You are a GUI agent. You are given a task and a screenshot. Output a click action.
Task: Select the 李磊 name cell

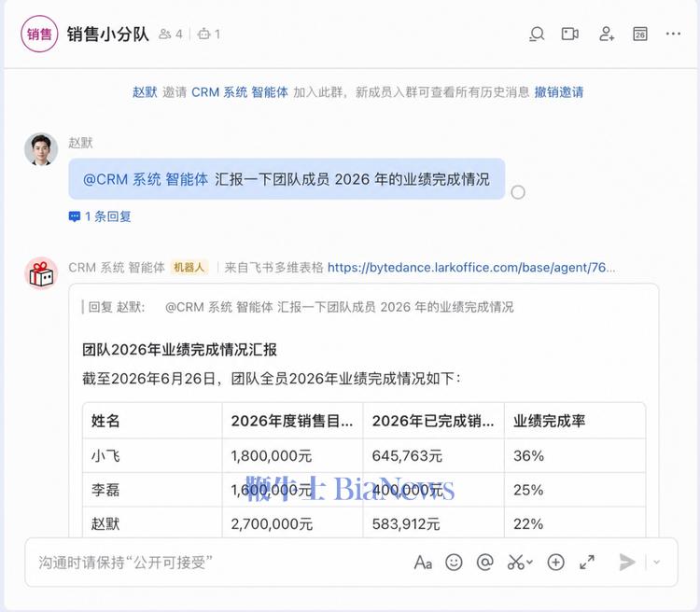coord(152,490)
